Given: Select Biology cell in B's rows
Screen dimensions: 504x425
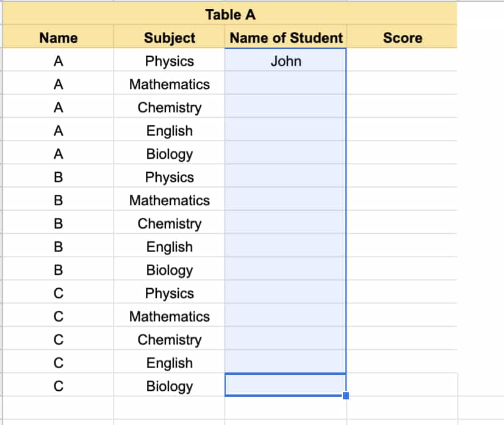Looking at the screenshot, I should point(169,269).
